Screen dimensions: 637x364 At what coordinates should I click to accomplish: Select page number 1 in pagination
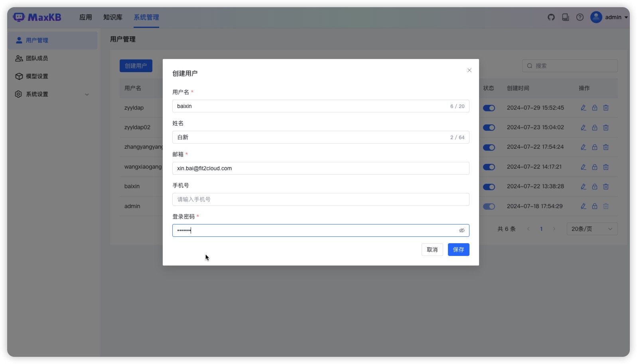pyautogui.click(x=541, y=229)
